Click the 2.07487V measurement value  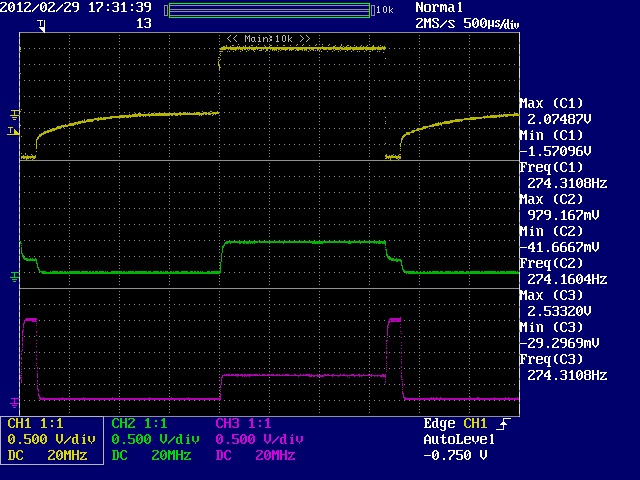(x=560, y=119)
